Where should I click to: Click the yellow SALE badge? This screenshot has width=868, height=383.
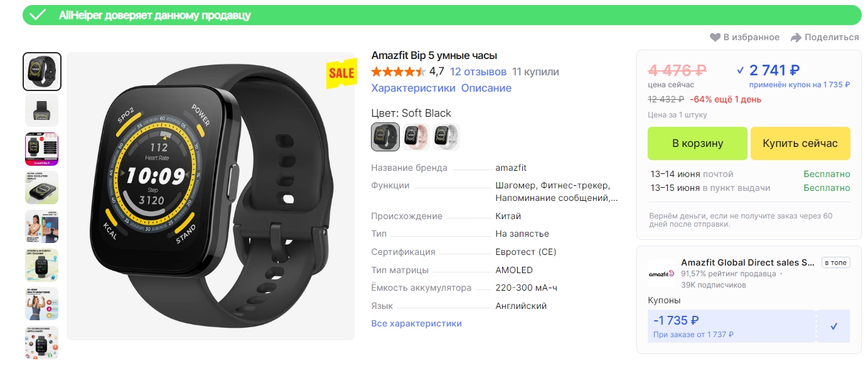click(341, 73)
